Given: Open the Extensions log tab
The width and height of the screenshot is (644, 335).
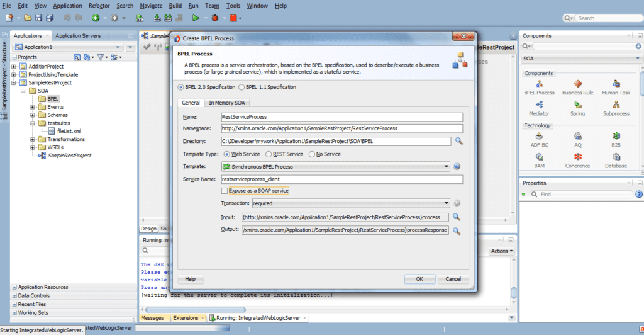Looking at the screenshot, I should tap(186, 318).
